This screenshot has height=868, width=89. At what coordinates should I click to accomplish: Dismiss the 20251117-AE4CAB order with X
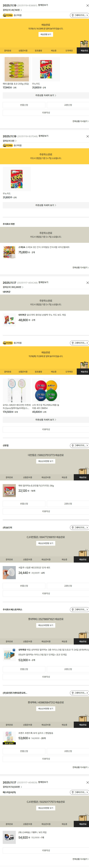point(87,282)
